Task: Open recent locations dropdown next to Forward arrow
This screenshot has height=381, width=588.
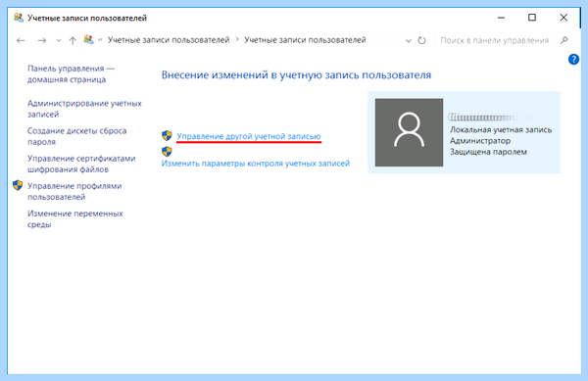Action: (x=59, y=40)
